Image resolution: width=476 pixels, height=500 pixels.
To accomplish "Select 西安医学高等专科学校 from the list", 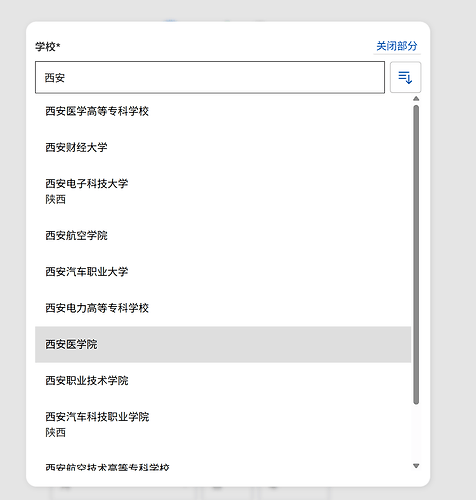I will [x=223, y=111].
